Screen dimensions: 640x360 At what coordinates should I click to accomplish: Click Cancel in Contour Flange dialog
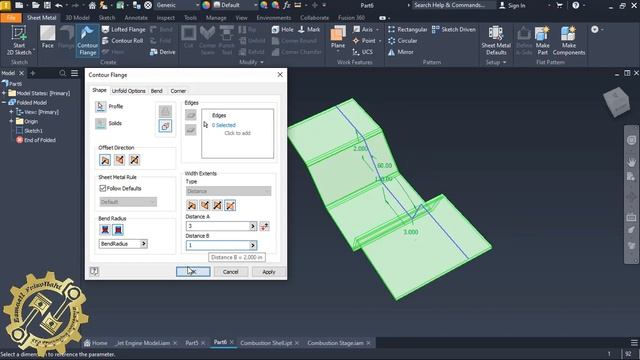click(230, 271)
